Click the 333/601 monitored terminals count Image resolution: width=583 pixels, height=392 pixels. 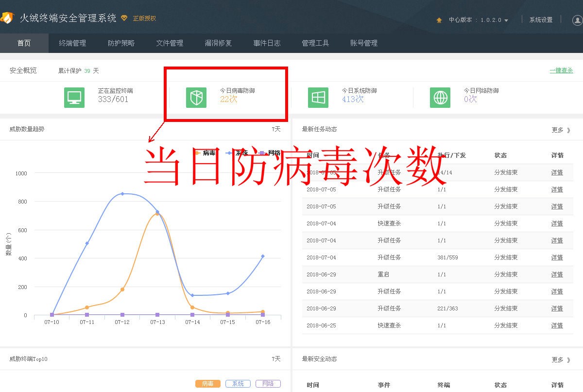click(x=113, y=99)
